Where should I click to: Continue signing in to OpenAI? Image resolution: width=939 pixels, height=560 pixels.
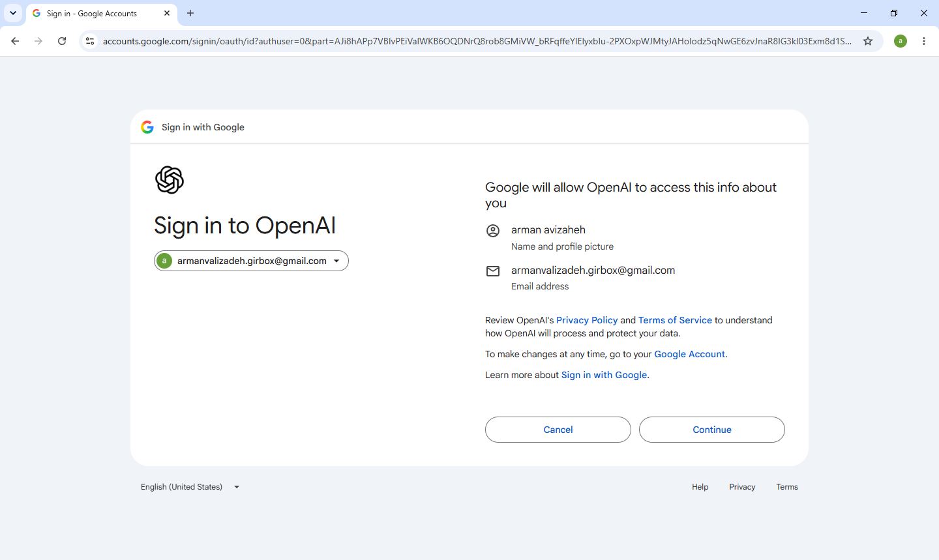712,430
